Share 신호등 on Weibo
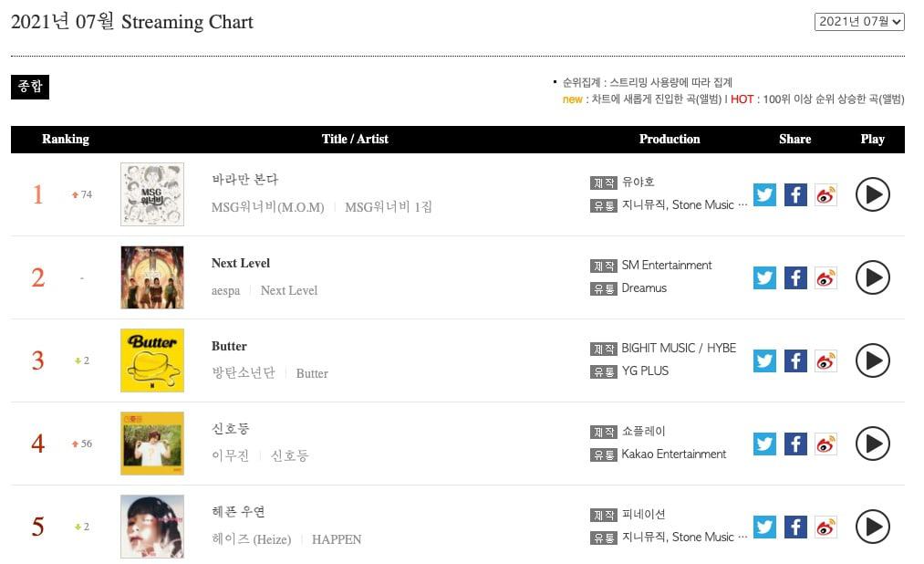Screen dimensions: 924x564 coord(825,444)
